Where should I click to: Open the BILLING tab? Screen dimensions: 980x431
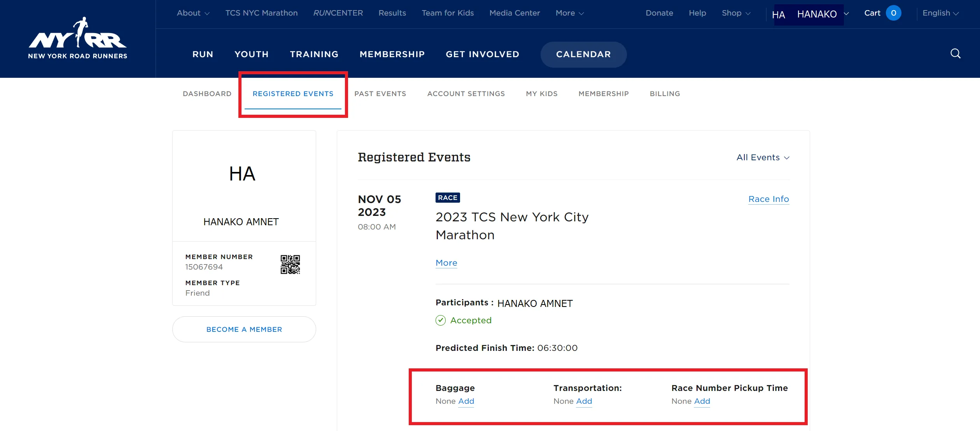pos(665,94)
